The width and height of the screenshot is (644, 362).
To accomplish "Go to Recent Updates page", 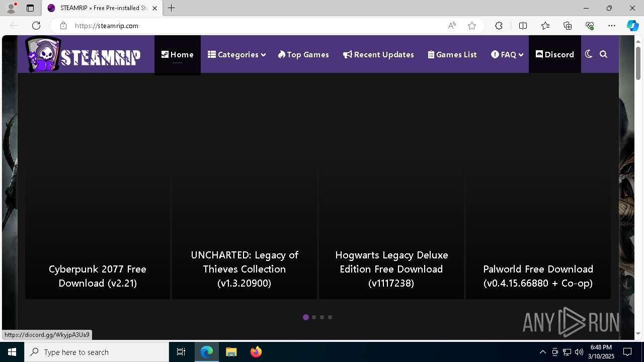I will click(378, 54).
